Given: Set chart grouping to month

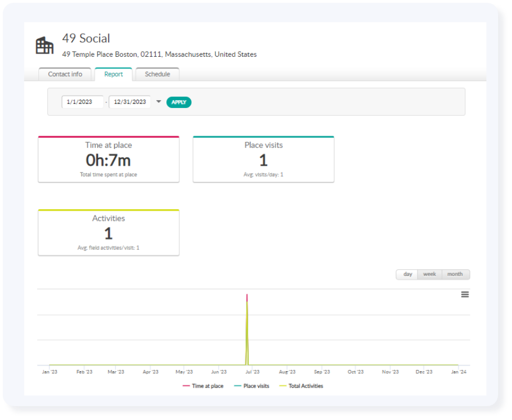Looking at the screenshot, I should pyautogui.click(x=455, y=274).
